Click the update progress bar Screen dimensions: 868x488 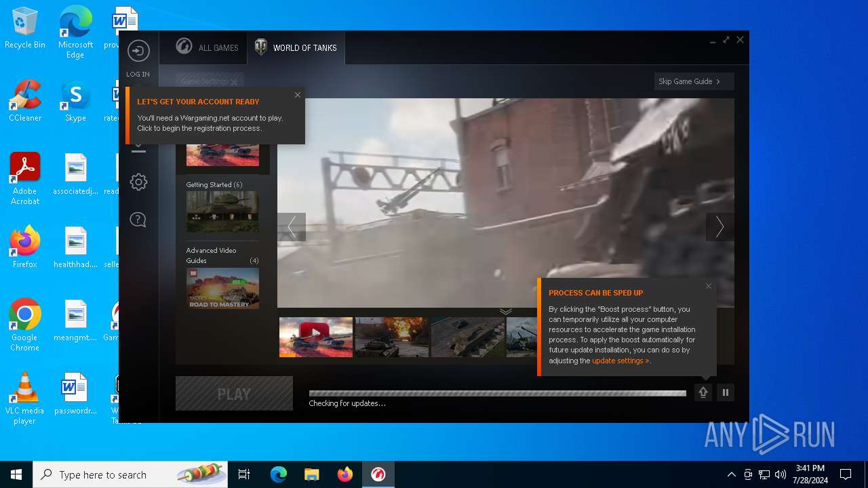click(x=498, y=393)
